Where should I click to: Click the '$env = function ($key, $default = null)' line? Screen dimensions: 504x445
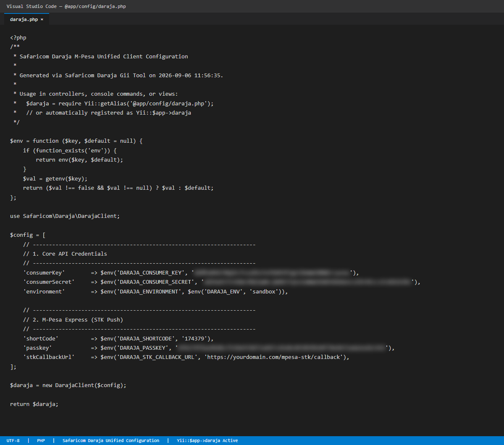(76, 141)
